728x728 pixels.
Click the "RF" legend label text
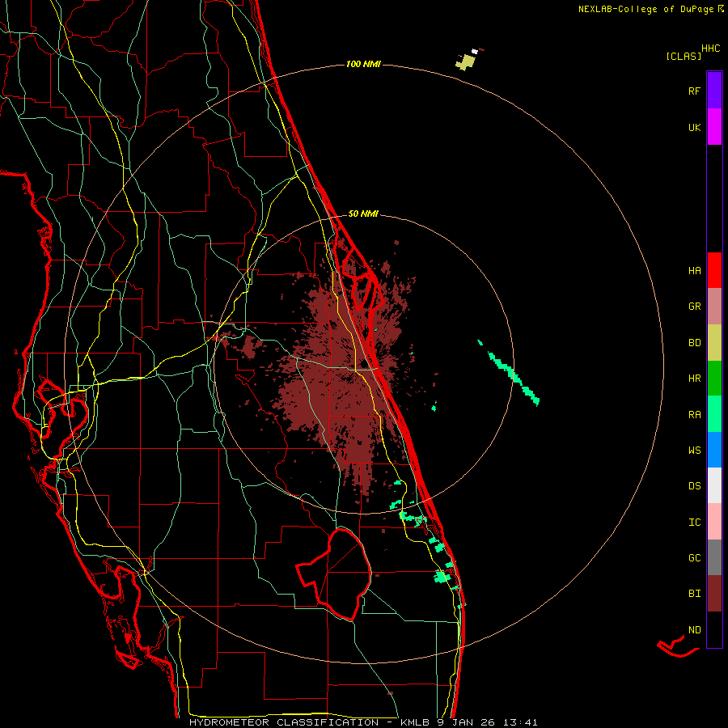point(694,91)
